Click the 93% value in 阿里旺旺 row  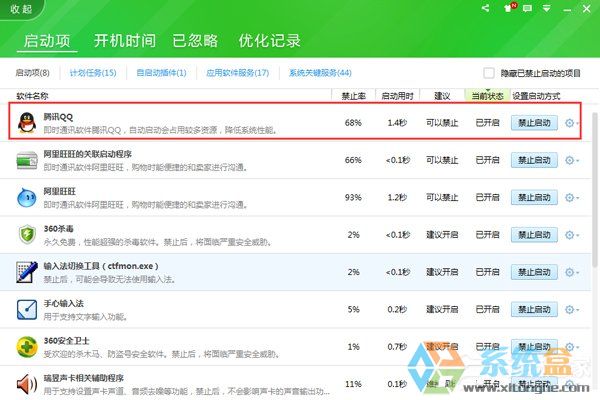pos(353,198)
